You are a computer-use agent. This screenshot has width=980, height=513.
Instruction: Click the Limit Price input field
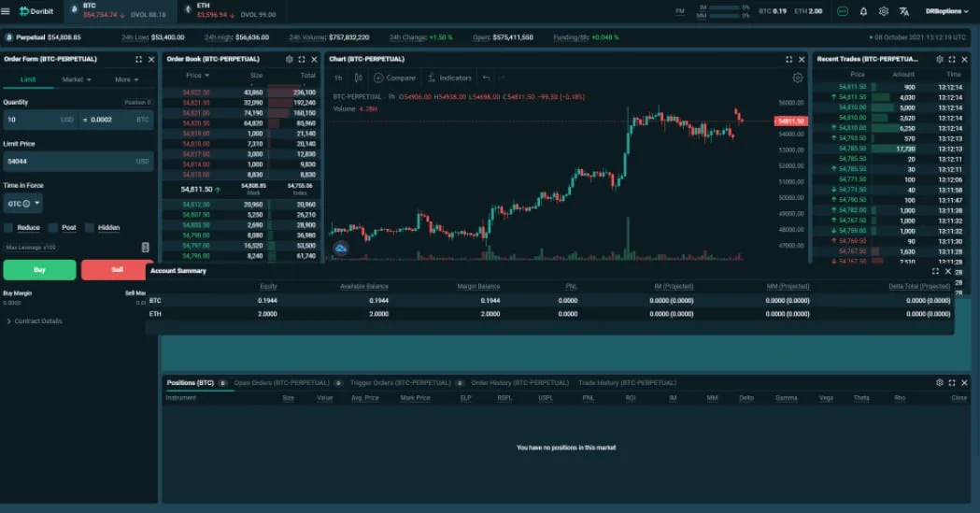coord(78,162)
